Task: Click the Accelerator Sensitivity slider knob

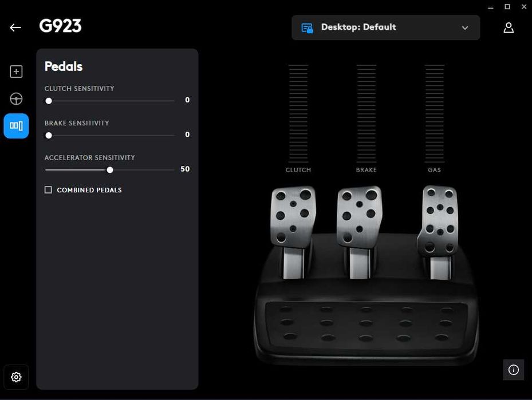Action: tap(109, 170)
